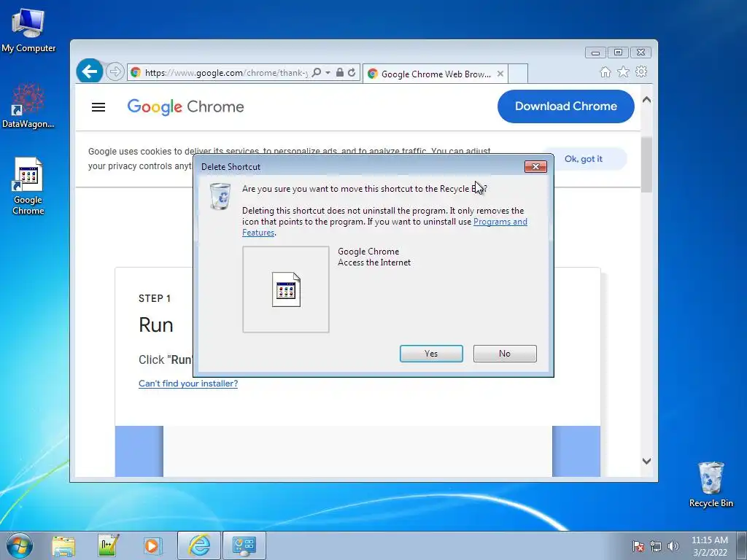
Task: Open Internet Explorer Tools gear
Action: pos(641,71)
